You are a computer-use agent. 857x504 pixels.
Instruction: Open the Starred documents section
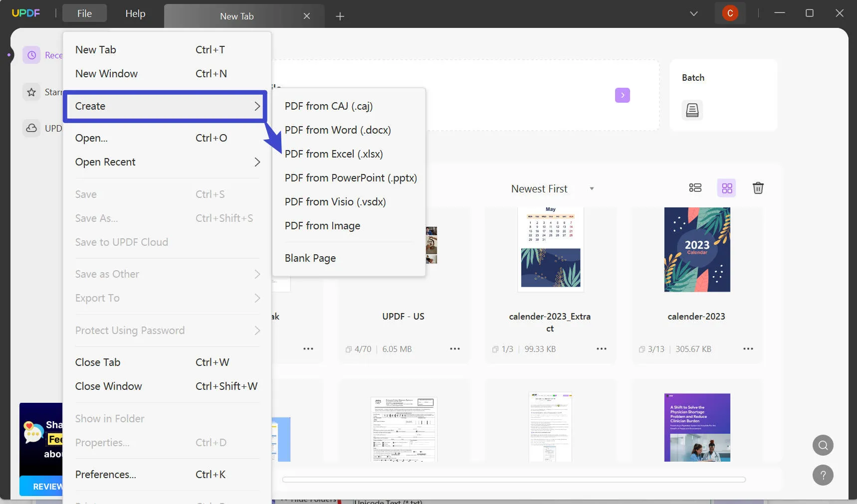click(31, 92)
